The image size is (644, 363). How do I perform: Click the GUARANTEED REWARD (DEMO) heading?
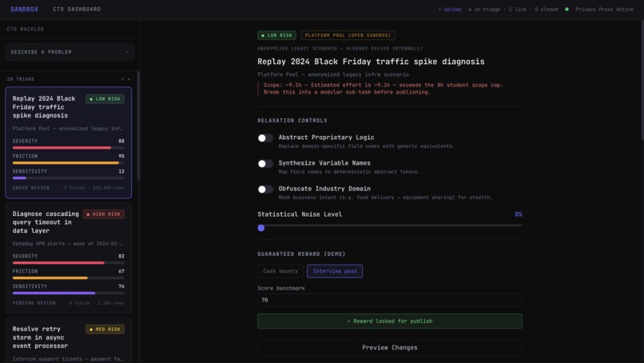tap(301, 254)
